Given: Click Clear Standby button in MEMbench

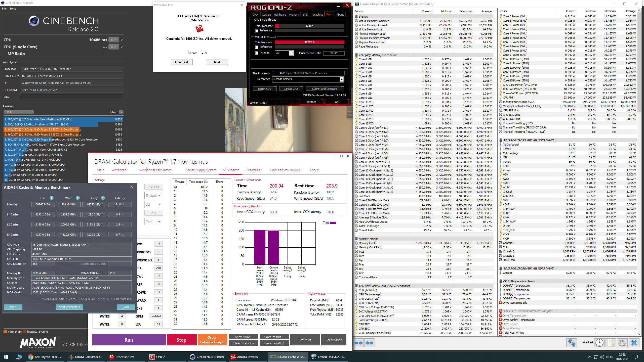Looking at the screenshot, I should click(x=243, y=343).
